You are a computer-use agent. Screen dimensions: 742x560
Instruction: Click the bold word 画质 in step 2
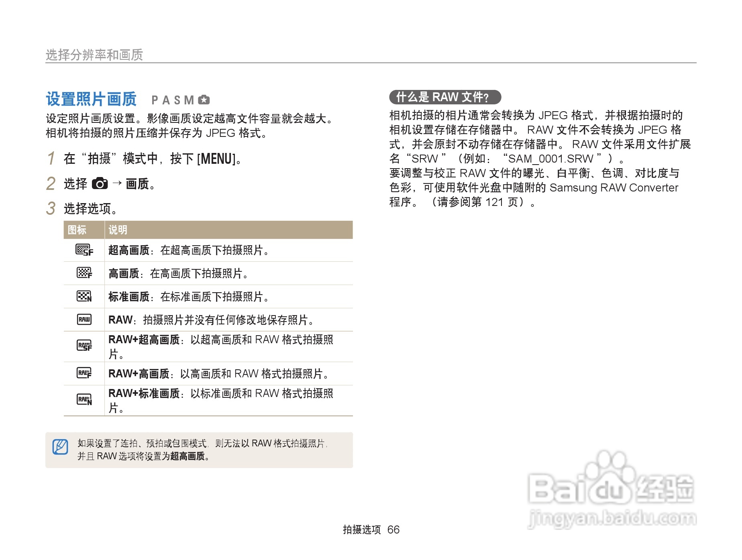pyautogui.click(x=138, y=184)
